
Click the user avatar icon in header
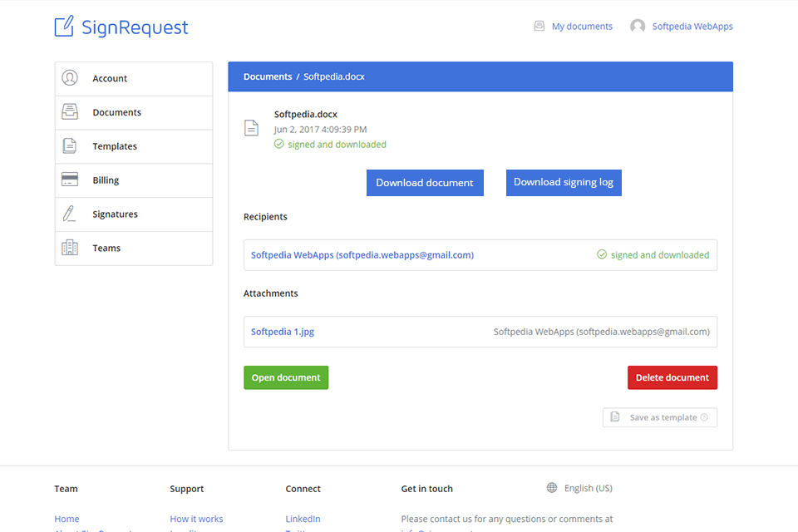tap(638, 26)
